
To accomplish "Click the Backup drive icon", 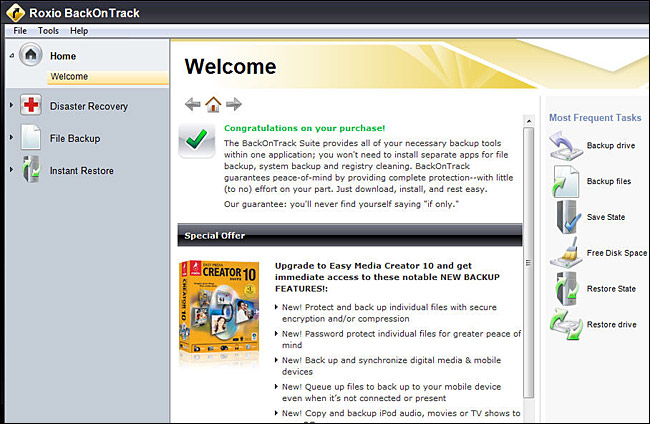I will 566,145.
